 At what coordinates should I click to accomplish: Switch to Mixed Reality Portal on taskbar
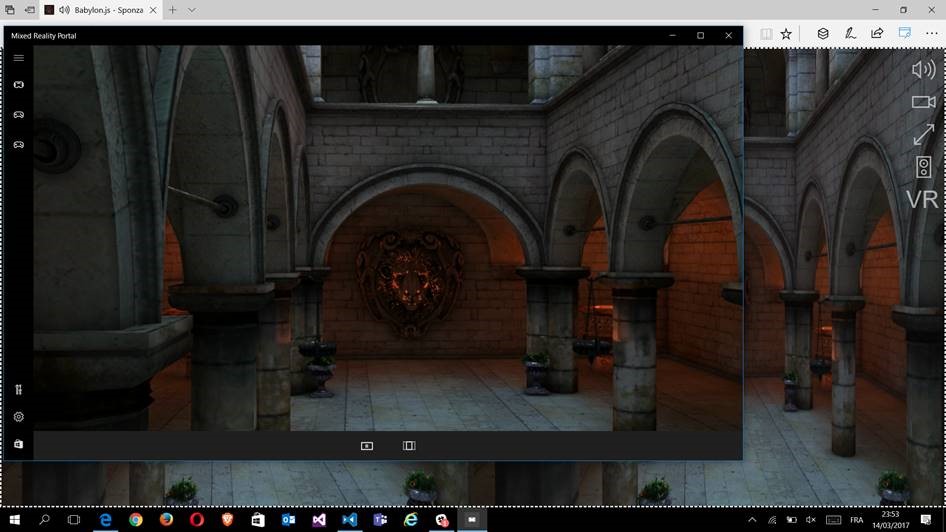click(472, 520)
